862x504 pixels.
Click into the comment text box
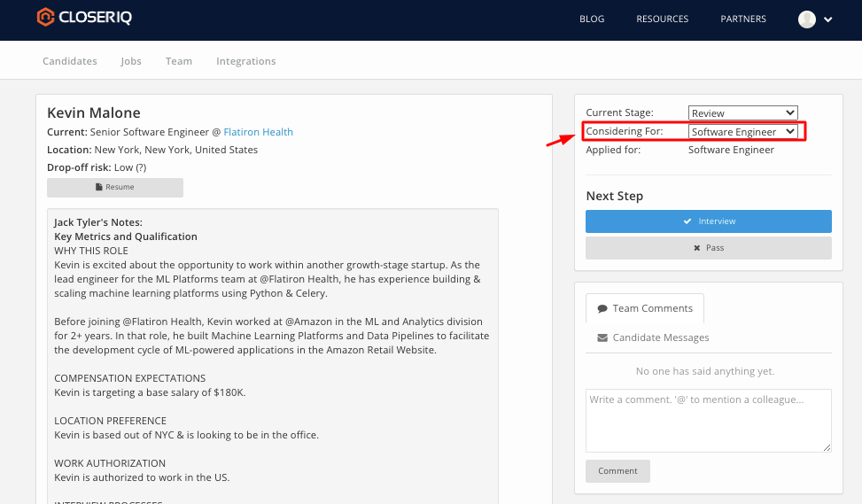(708, 421)
